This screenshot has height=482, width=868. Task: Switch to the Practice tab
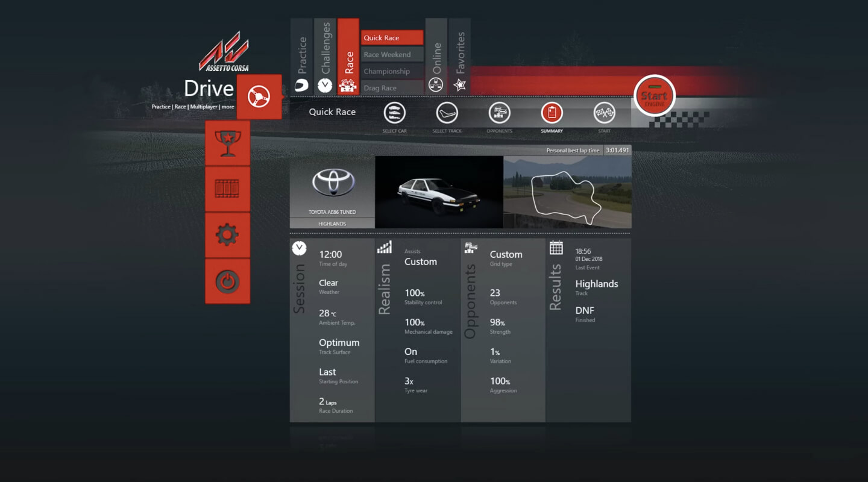[x=301, y=57]
